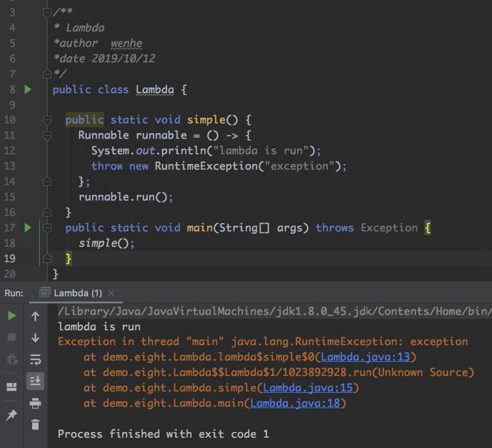The image size is (492, 448).
Task: Collapse the Javadoc comment at line 3
Action: (x=47, y=12)
